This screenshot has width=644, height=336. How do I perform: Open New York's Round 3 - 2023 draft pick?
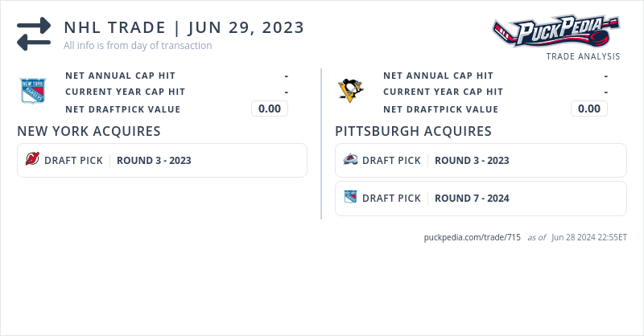click(x=154, y=160)
